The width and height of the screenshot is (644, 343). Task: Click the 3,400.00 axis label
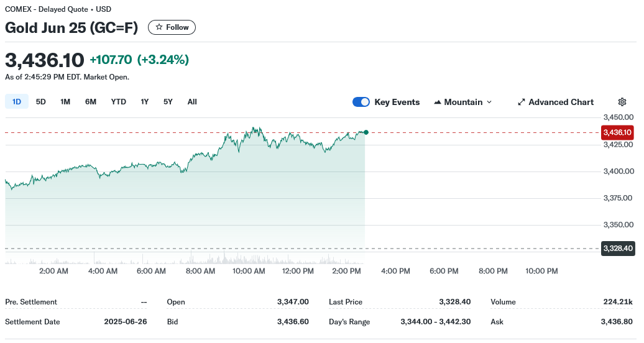coord(619,171)
